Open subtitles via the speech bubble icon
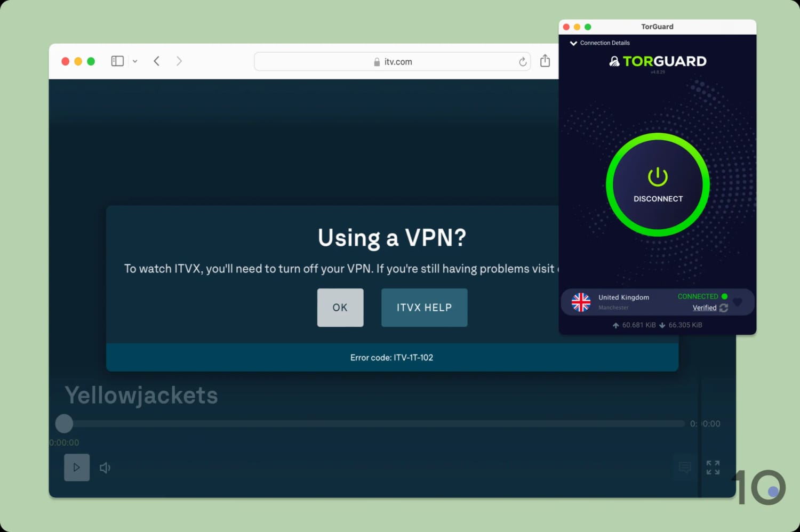800x532 pixels. (684, 467)
